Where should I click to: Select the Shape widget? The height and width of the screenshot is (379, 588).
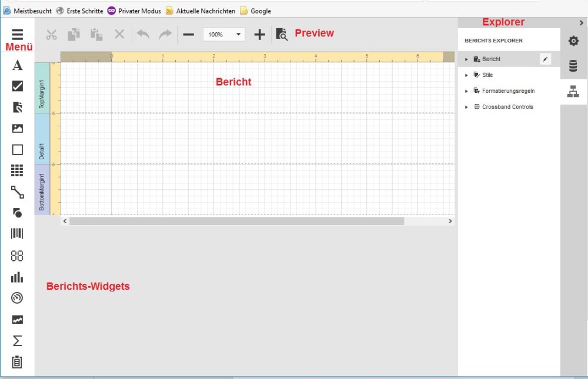click(17, 213)
